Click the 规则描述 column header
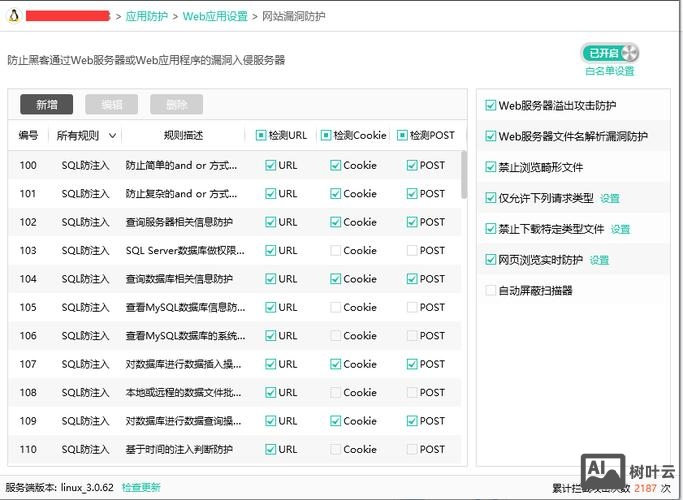Screen dimensions: 683x500 (183, 135)
